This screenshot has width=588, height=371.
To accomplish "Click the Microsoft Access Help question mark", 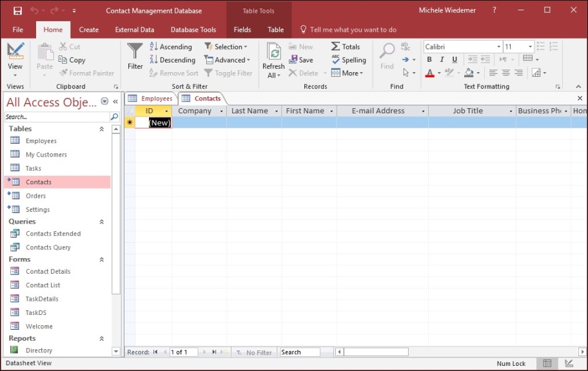I will coord(495,10).
